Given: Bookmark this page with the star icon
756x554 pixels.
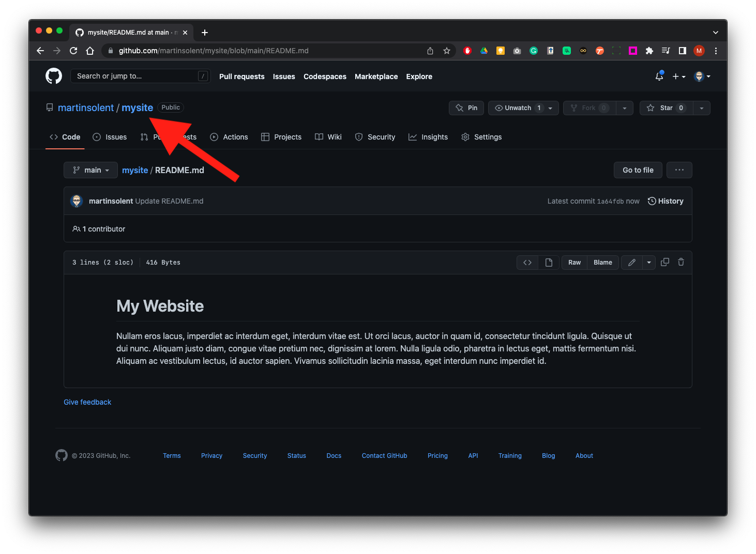Looking at the screenshot, I should point(447,51).
